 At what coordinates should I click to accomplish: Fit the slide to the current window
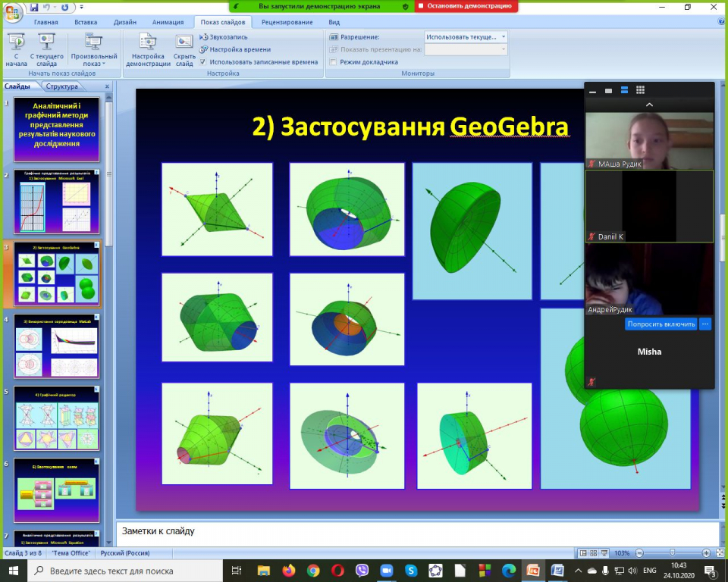point(720,552)
